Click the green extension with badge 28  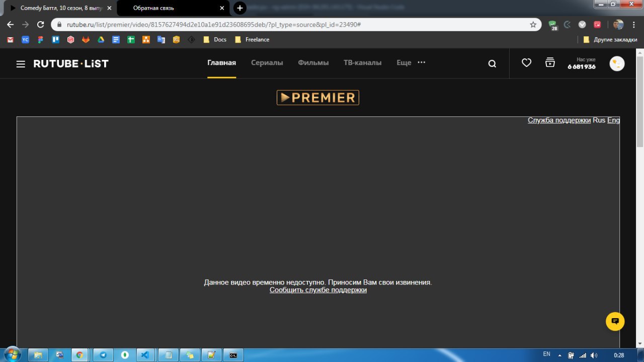[553, 25]
